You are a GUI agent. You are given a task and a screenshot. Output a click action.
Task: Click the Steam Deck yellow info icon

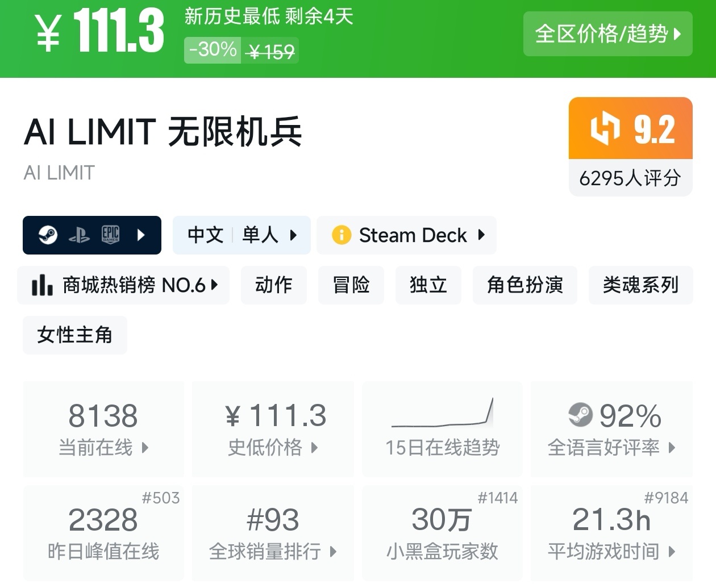click(342, 235)
